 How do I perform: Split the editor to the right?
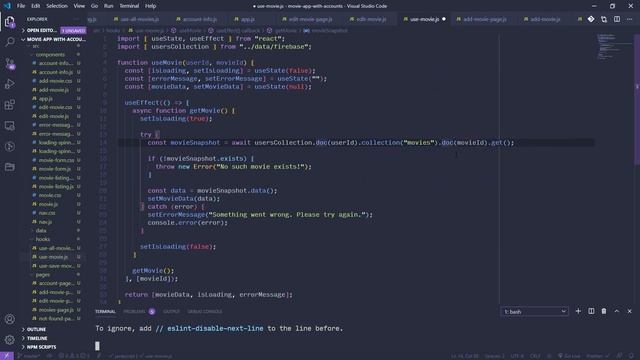[x=617, y=19]
